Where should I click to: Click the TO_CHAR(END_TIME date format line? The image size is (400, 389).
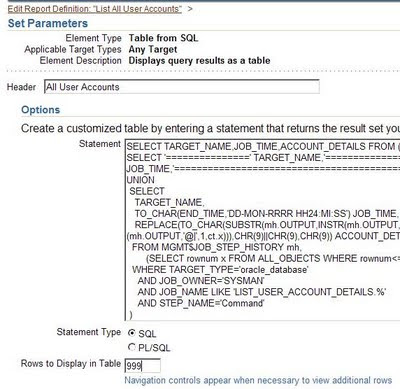266,214
